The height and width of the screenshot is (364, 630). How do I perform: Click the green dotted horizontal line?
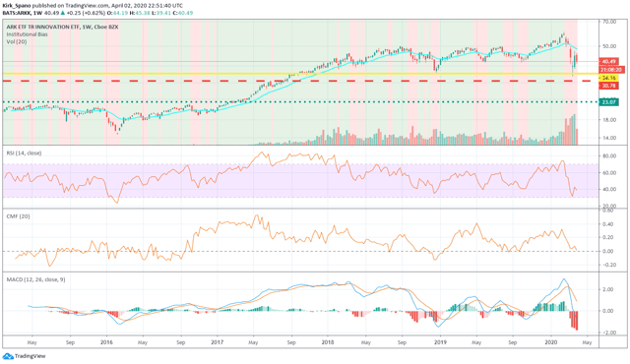point(300,102)
